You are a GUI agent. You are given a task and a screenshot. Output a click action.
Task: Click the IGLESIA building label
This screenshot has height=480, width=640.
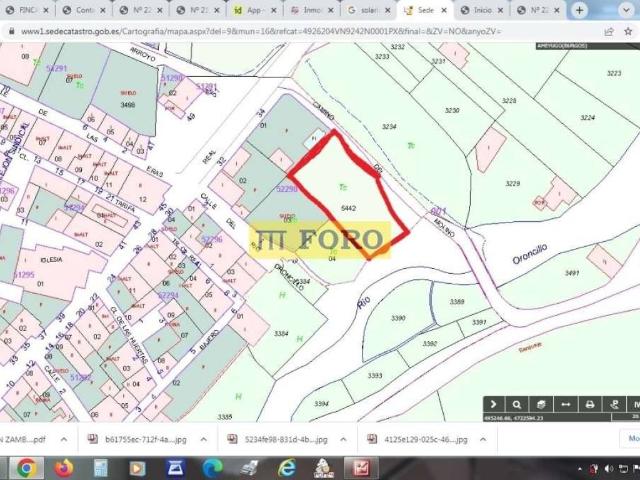[x=51, y=260]
